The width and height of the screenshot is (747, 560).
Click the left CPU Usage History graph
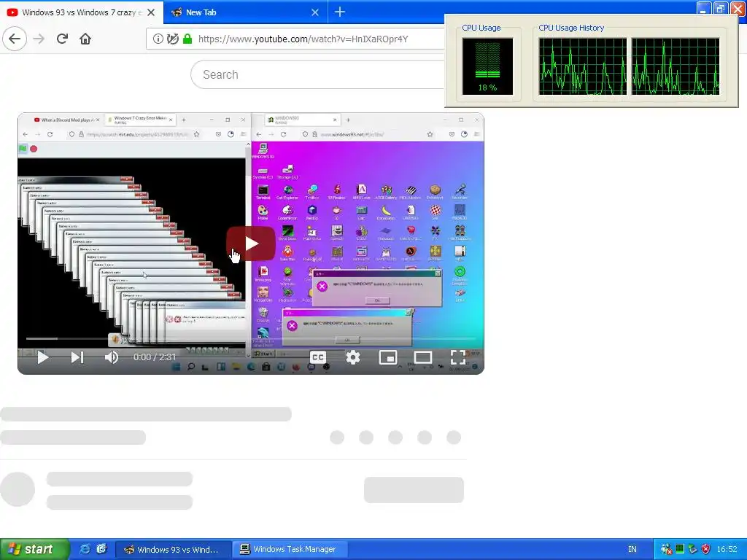pyautogui.click(x=582, y=66)
